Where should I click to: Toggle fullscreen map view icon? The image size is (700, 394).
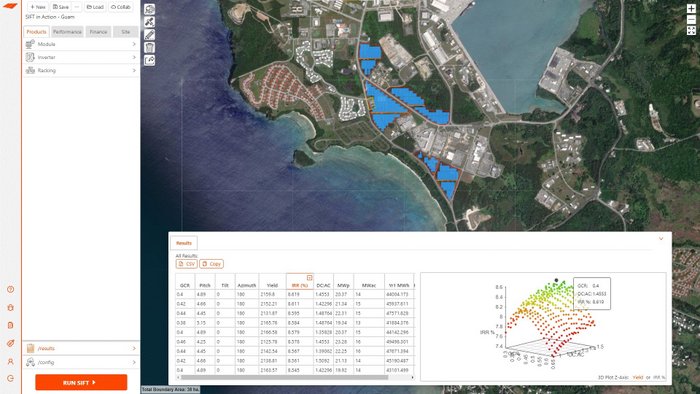click(x=691, y=31)
